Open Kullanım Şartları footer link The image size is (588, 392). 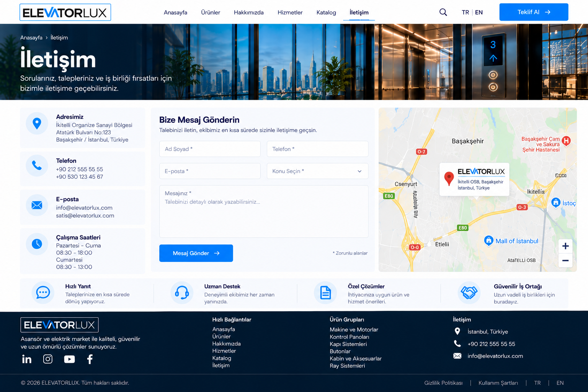(x=498, y=383)
